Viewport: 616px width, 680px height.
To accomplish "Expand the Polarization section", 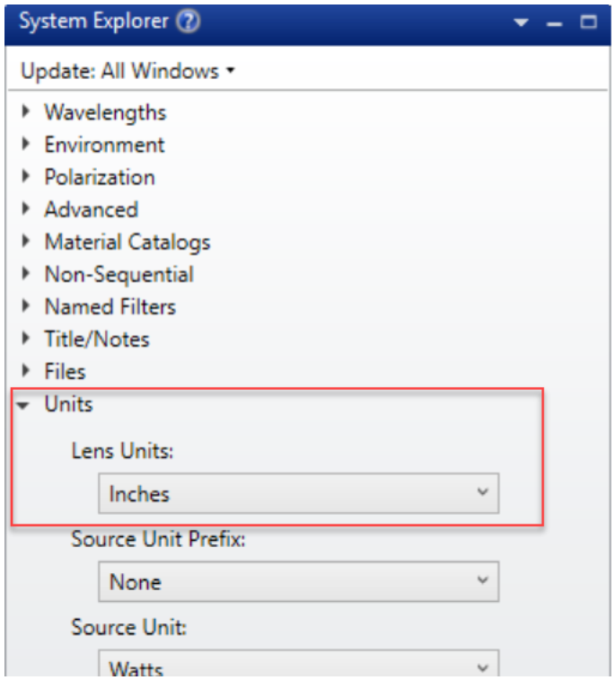I will 27,177.
